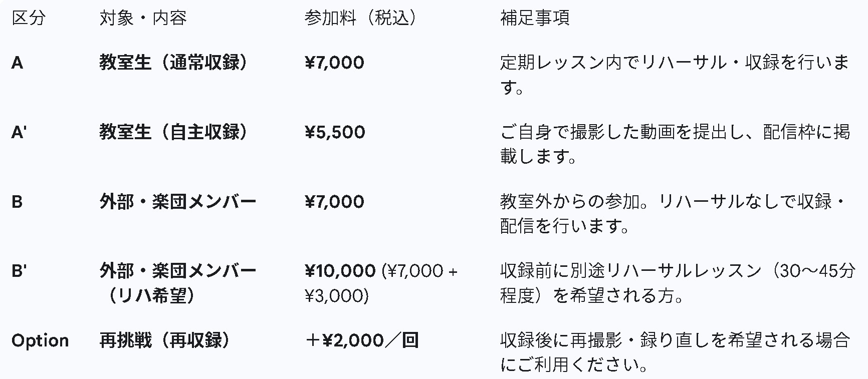The height and width of the screenshot is (379, 868).
Task: Select the Option row label
Action: (x=40, y=340)
